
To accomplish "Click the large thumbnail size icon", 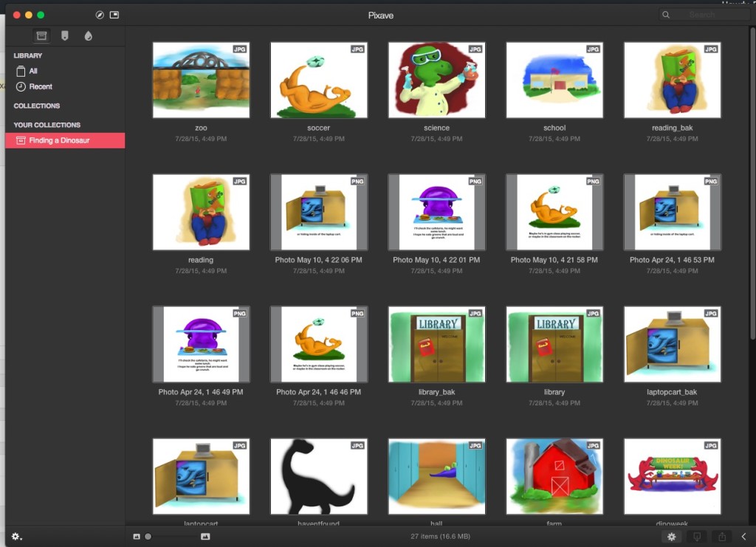I will [205, 537].
